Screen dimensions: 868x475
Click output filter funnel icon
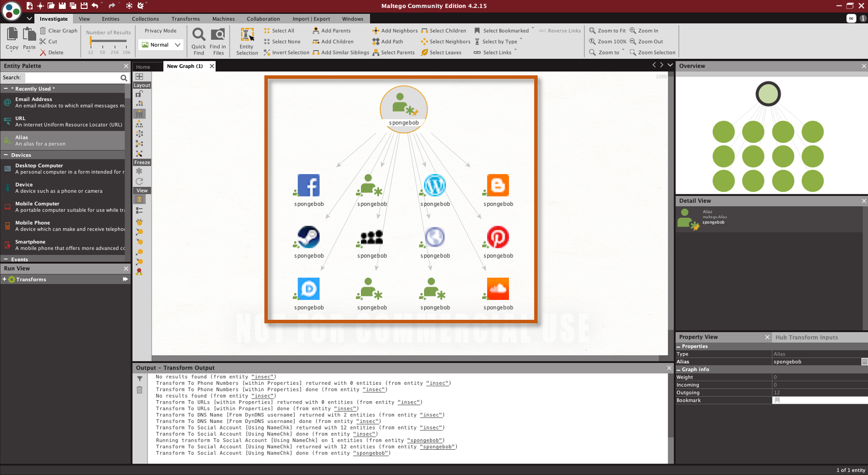(x=140, y=379)
